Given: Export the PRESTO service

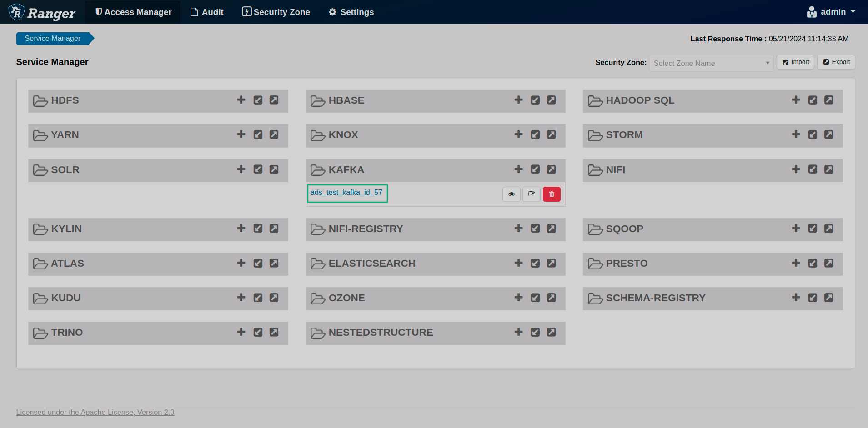Looking at the screenshot, I should click(828, 263).
